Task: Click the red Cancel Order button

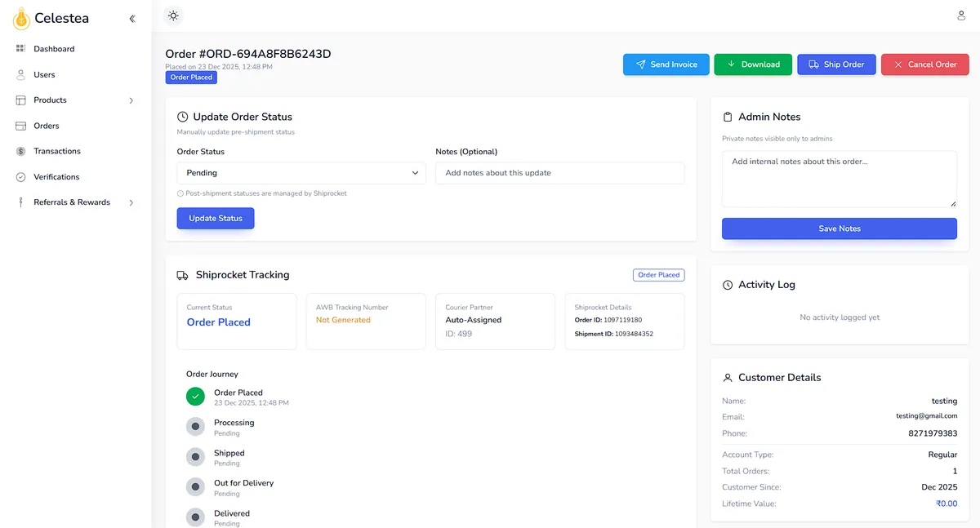Action: (x=924, y=64)
